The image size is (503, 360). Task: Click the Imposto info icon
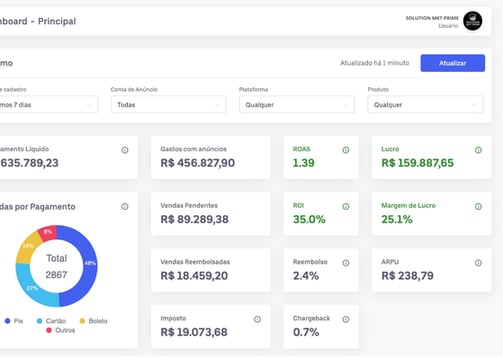(x=257, y=319)
